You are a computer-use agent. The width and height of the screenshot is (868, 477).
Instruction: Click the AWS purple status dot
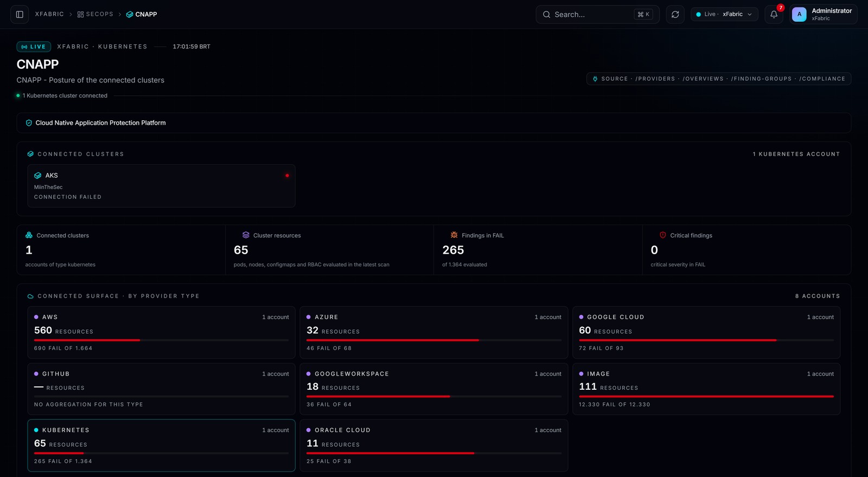tap(36, 317)
